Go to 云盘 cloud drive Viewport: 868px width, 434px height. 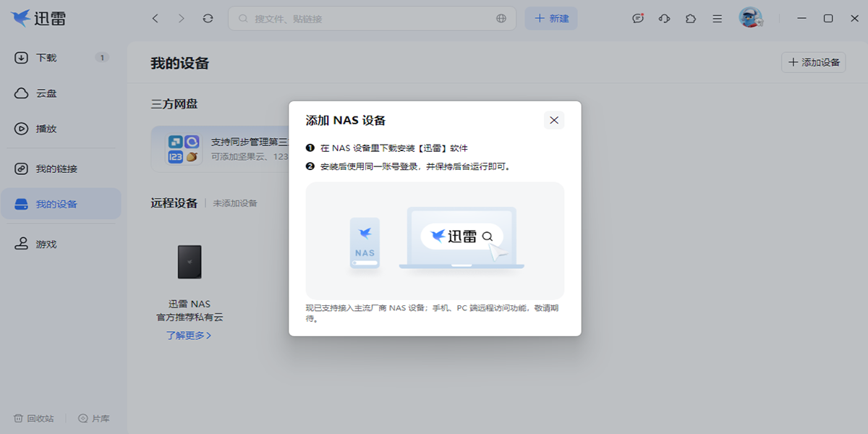(61, 93)
